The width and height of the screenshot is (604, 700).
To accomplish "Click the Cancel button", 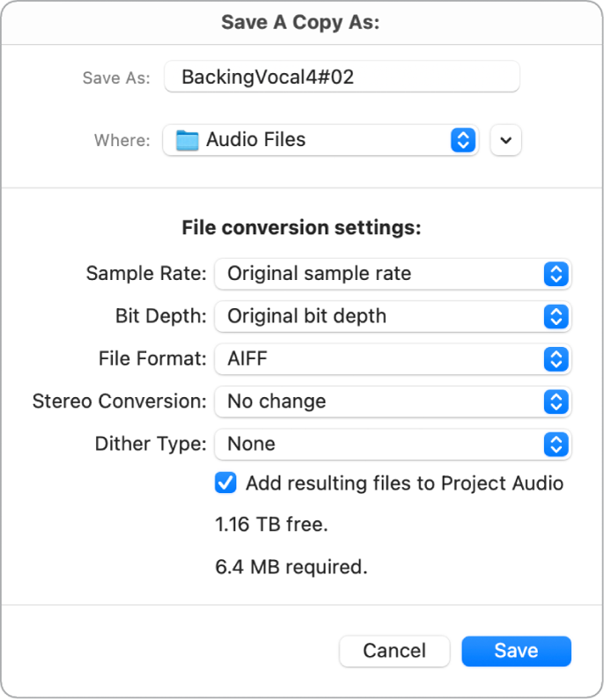I will [x=394, y=651].
